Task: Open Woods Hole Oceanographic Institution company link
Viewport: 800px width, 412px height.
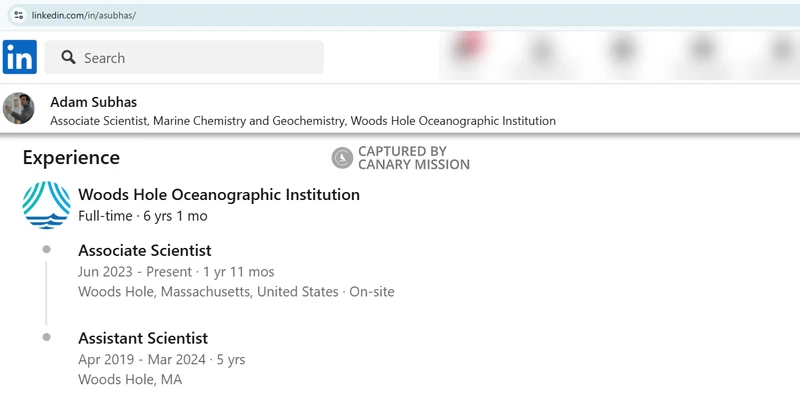Action: [x=219, y=194]
